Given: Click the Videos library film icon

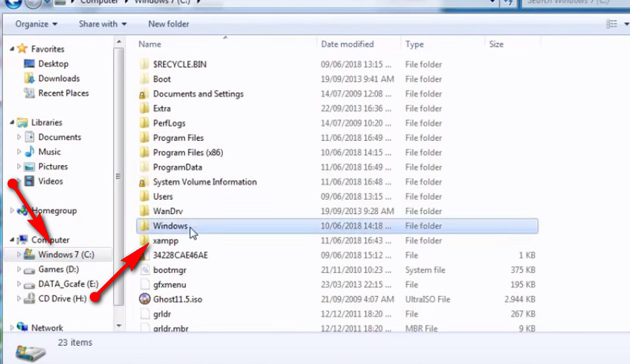Looking at the screenshot, I should 29,181.
